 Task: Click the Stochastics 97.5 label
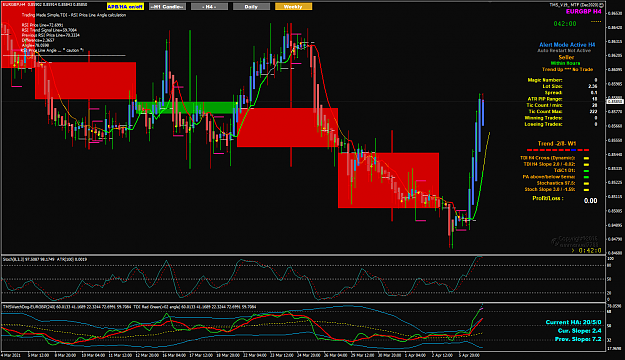(x=556, y=183)
